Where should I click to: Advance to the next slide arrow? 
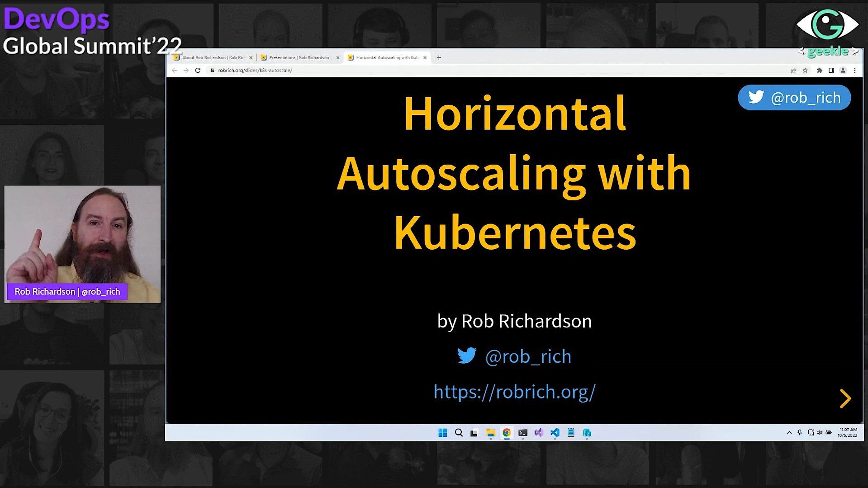coord(845,398)
